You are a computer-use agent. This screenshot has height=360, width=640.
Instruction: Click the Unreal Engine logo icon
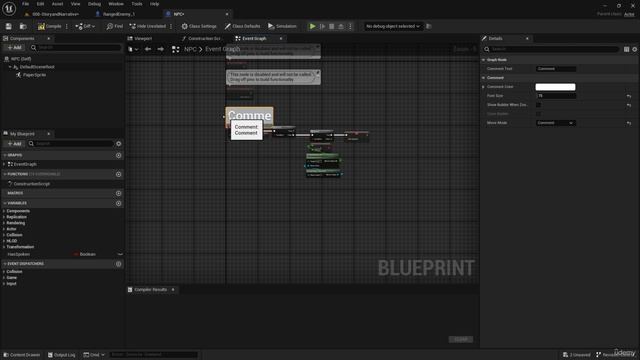coord(9,8)
